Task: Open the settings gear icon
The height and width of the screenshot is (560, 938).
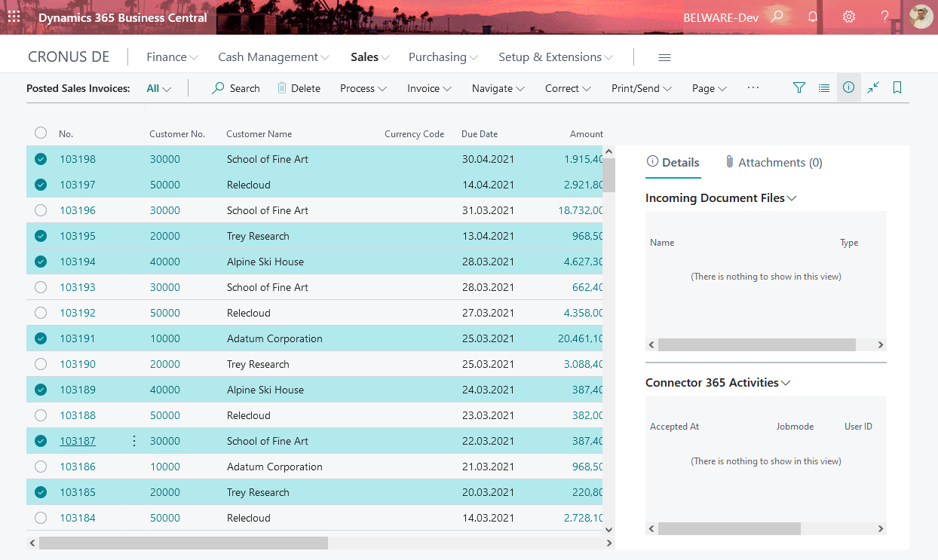Action: [x=849, y=17]
